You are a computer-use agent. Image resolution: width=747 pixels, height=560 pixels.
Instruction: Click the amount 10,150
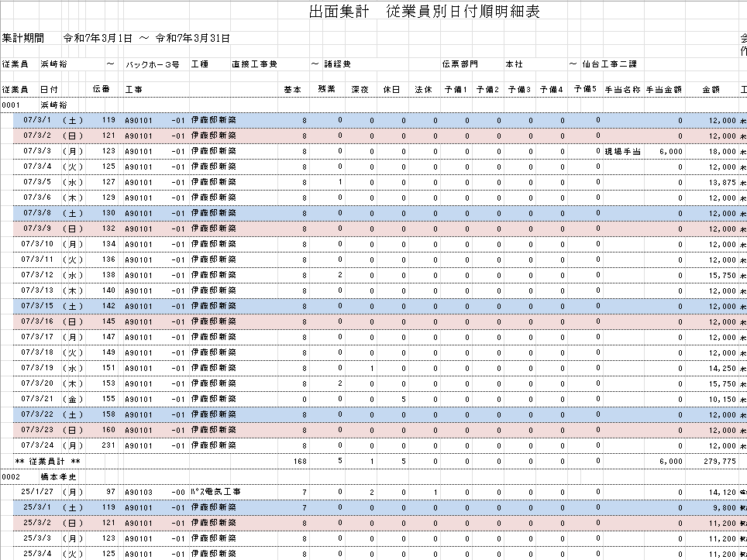(722, 399)
